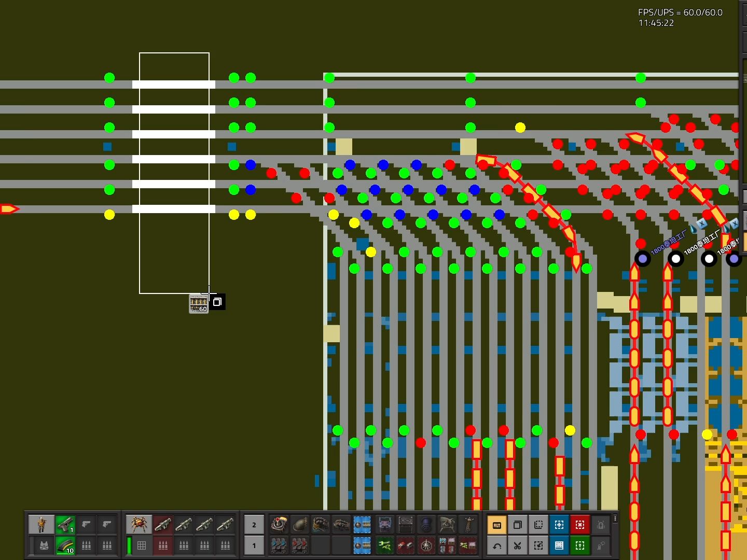Select green robot quickbar item

click(385, 545)
